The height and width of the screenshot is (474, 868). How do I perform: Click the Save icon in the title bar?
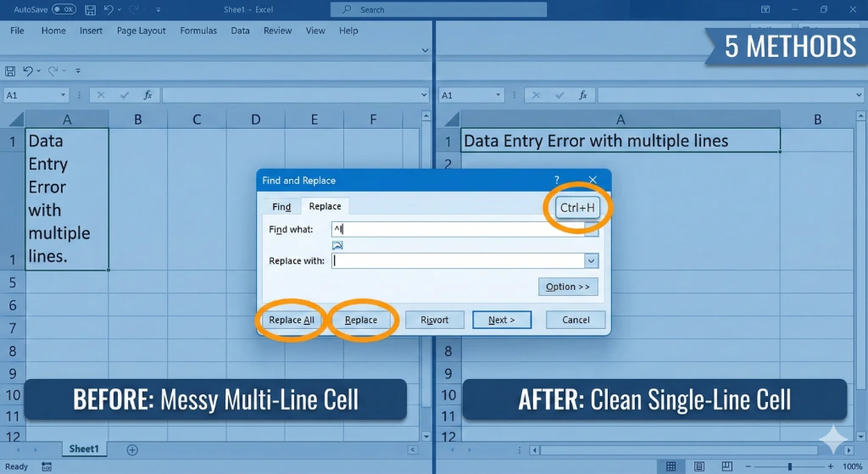pyautogui.click(x=90, y=9)
